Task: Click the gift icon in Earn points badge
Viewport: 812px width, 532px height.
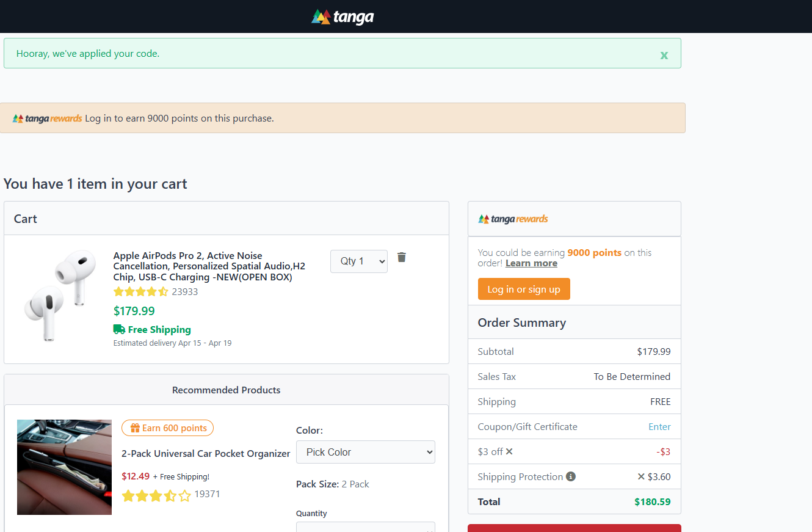Action: pos(135,428)
